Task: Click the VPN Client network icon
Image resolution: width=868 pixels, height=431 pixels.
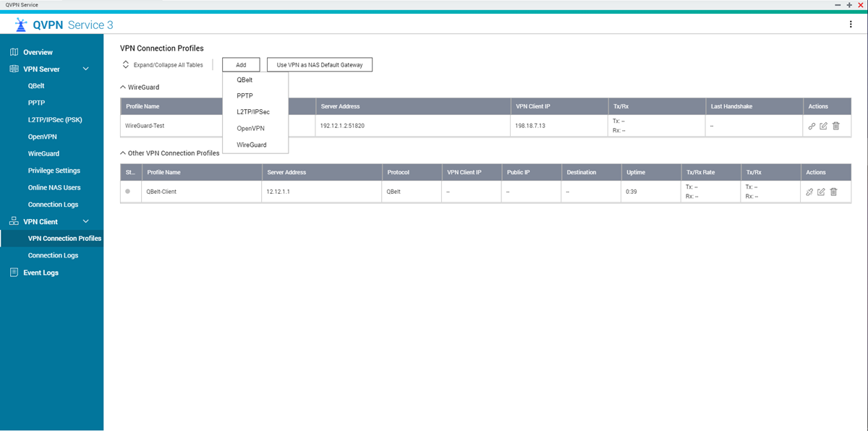Action: click(x=14, y=221)
